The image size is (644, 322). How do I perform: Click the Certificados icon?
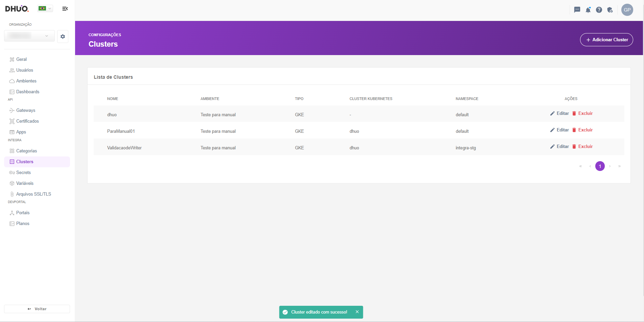pyautogui.click(x=12, y=121)
